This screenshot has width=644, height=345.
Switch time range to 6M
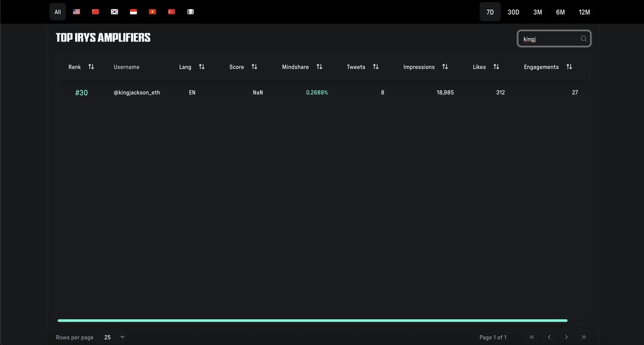point(561,12)
